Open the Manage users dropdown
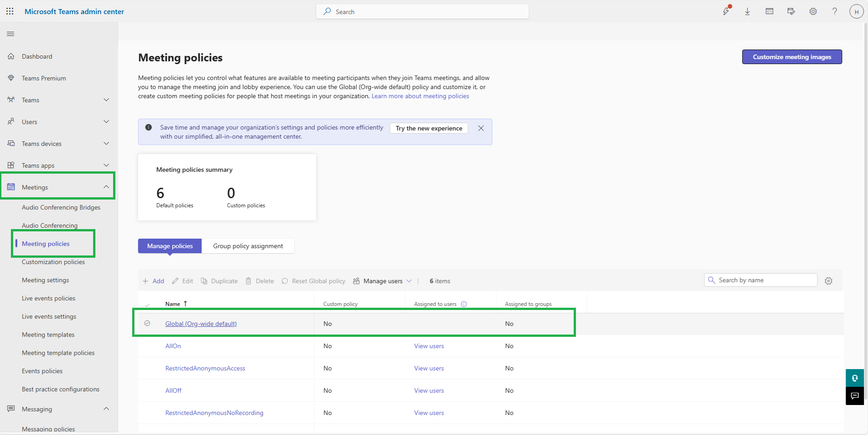The height and width of the screenshot is (435, 868). pyautogui.click(x=383, y=281)
